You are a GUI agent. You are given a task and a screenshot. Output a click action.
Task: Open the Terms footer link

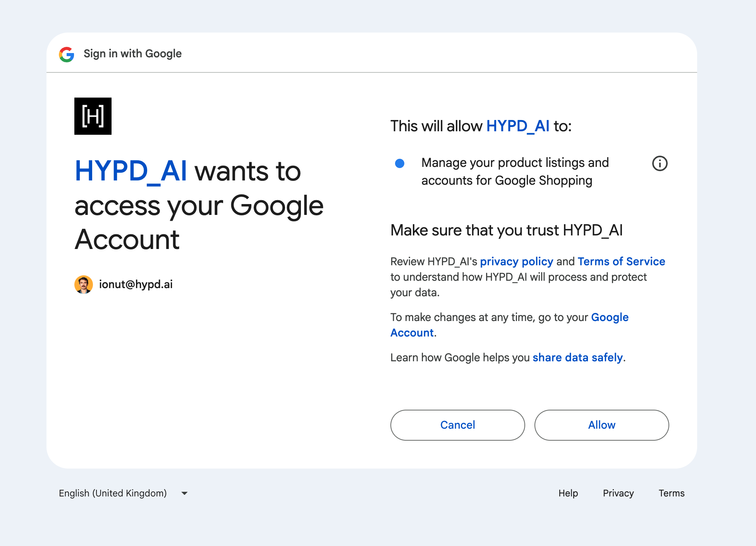pyautogui.click(x=672, y=493)
